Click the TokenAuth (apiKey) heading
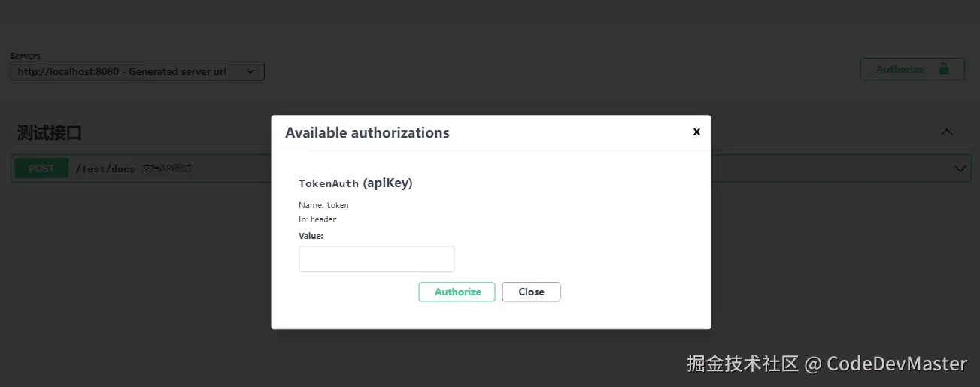980x387 pixels. 356,183
